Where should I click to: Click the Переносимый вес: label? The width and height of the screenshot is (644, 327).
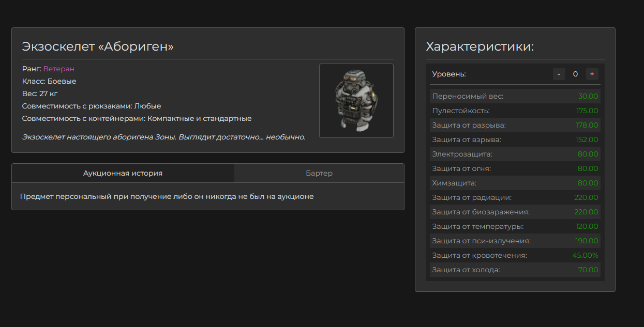click(x=468, y=96)
